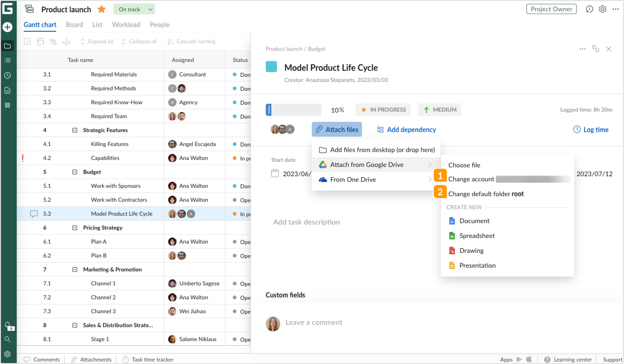Screen dimensions: 624x364
Task: Open the search magnifier in sidebar
Action: point(7,339)
